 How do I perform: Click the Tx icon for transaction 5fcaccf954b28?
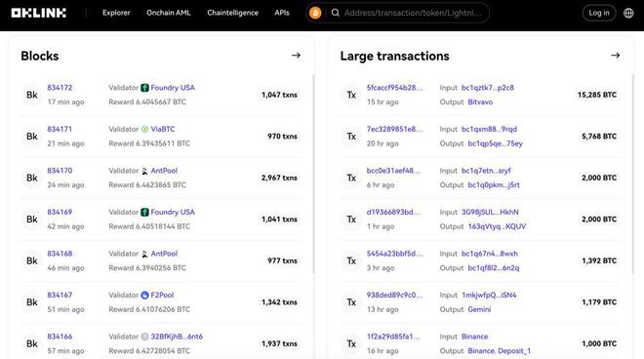tap(351, 95)
